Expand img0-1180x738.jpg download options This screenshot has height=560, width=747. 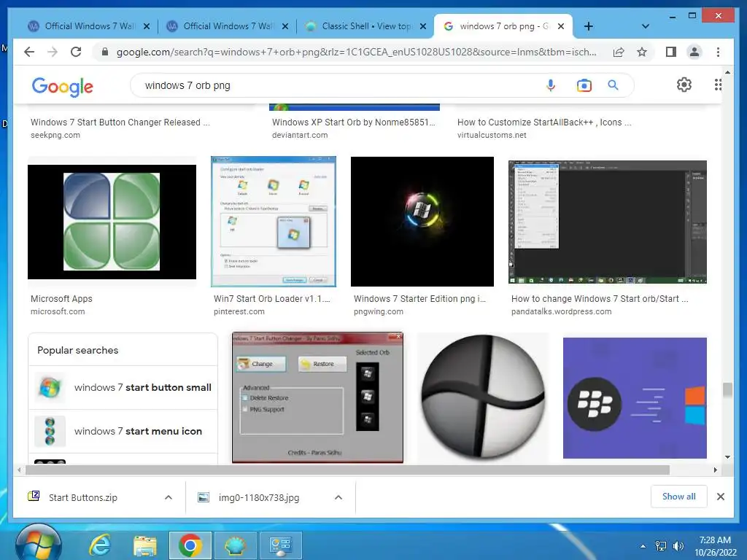pos(338,497)
